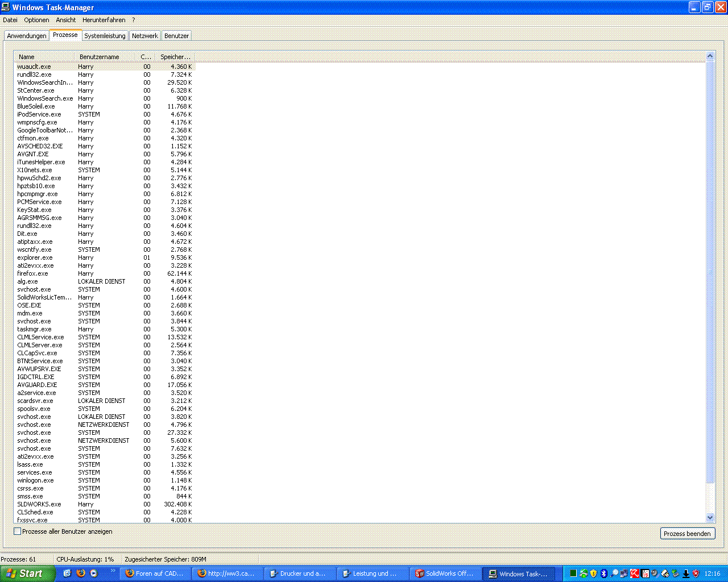728x582 pixels.
Task: Click 'Prozess beenden' button
Action: [687, 534]
